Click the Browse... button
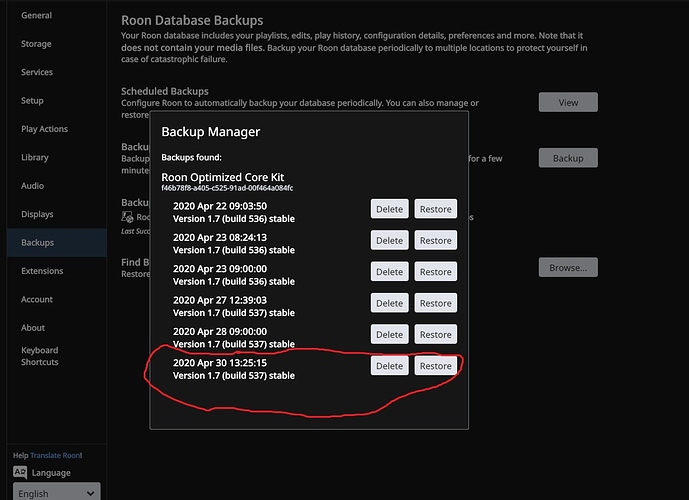 click(568, 267)
